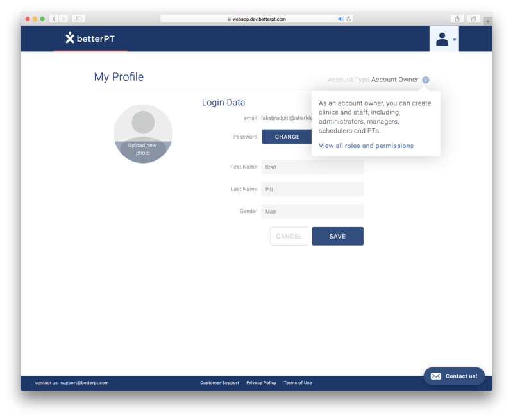This screenshot has width=513, height=420.
Task: Open Terms of Use footer link
Action: (298, 383)
